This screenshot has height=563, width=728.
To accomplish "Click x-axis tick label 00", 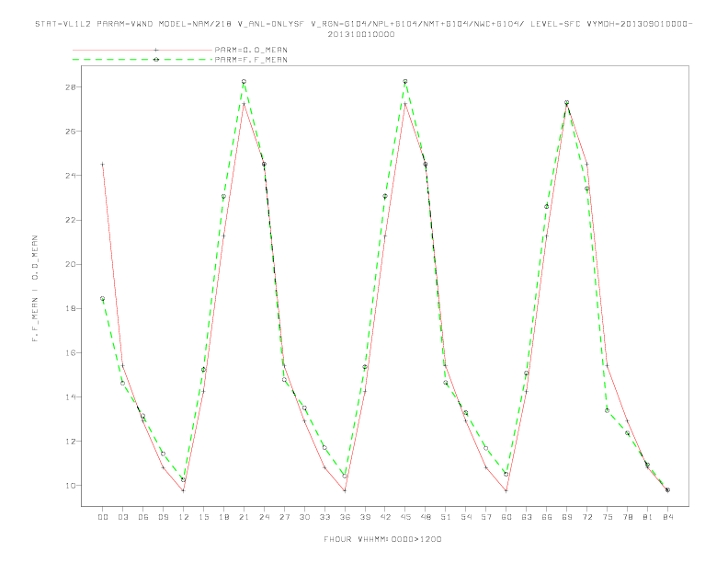I will coord(103,517).
